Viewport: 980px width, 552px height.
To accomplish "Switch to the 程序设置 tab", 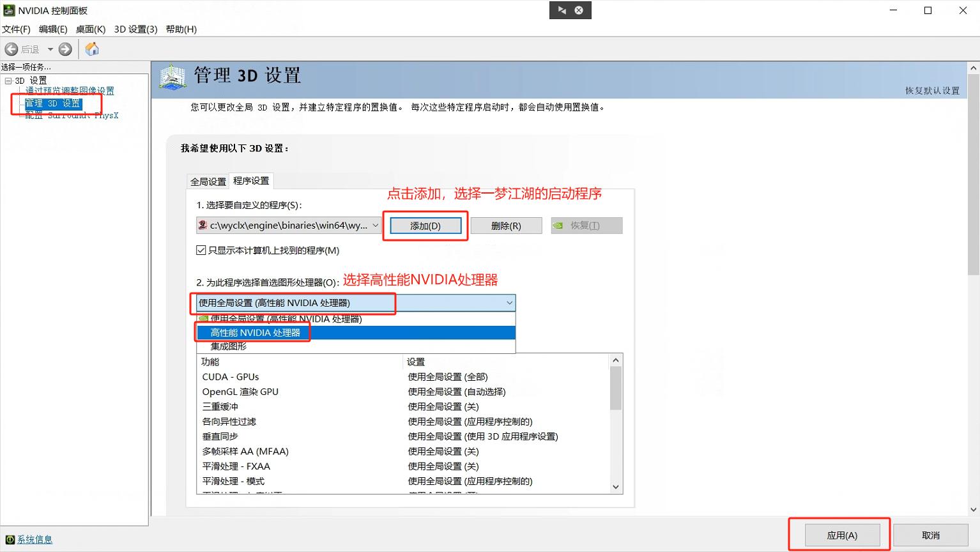I will point(251,181).
